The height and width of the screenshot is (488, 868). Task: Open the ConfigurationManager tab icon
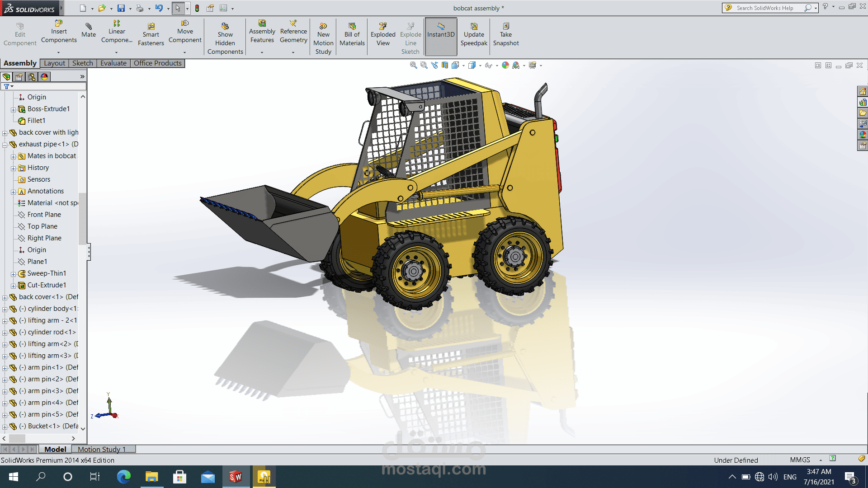[x=32, y=77]
